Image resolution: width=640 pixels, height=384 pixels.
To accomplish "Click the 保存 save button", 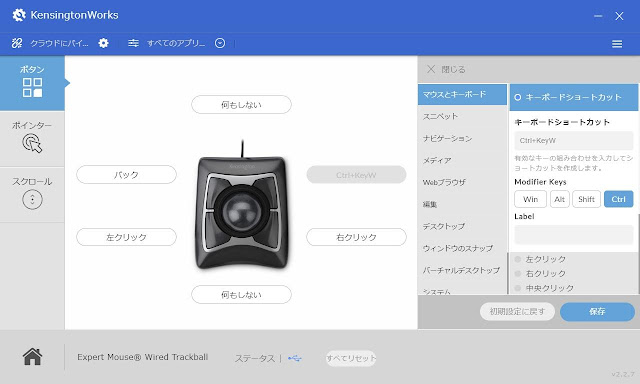I will [x=597, y=311].
